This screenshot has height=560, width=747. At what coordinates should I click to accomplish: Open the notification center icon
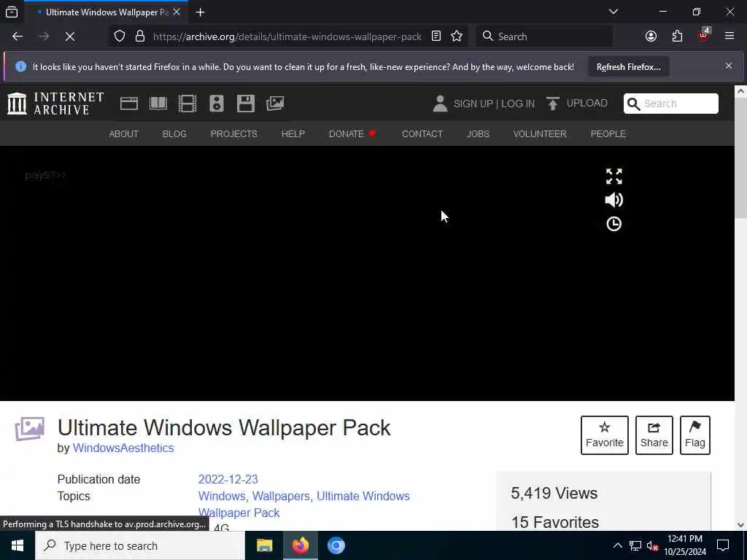(723, 545)
